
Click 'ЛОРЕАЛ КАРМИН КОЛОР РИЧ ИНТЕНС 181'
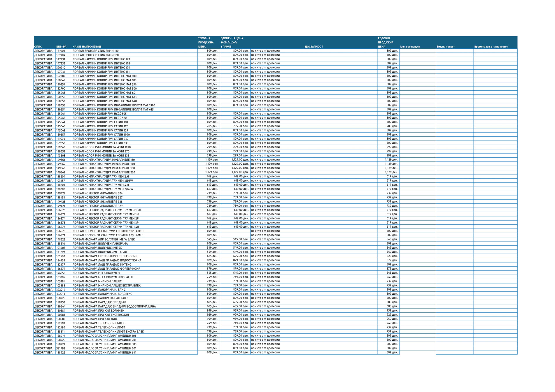coord(101,72)
